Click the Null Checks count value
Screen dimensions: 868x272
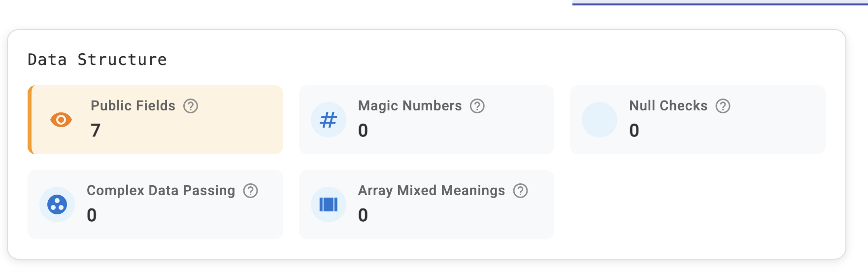pos(634,131)
